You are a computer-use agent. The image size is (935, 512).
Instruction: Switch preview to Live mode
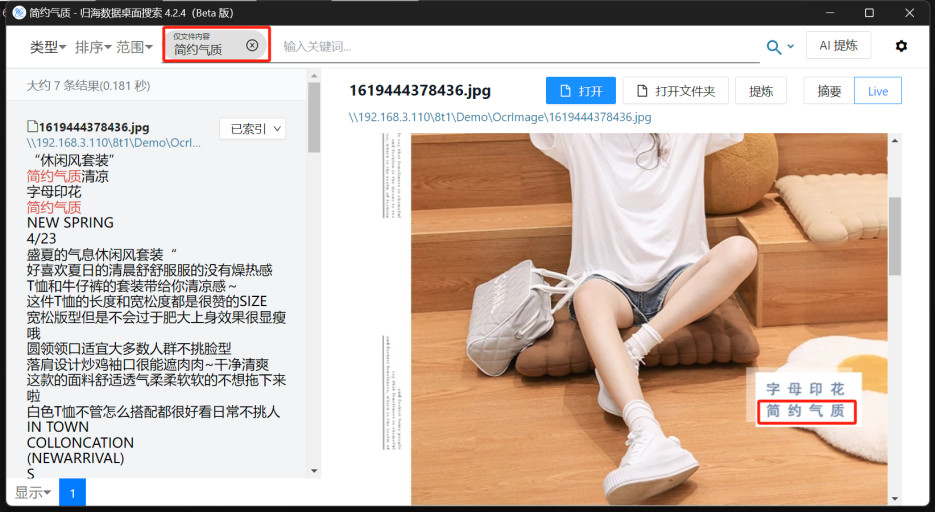[x=877, y=91]
